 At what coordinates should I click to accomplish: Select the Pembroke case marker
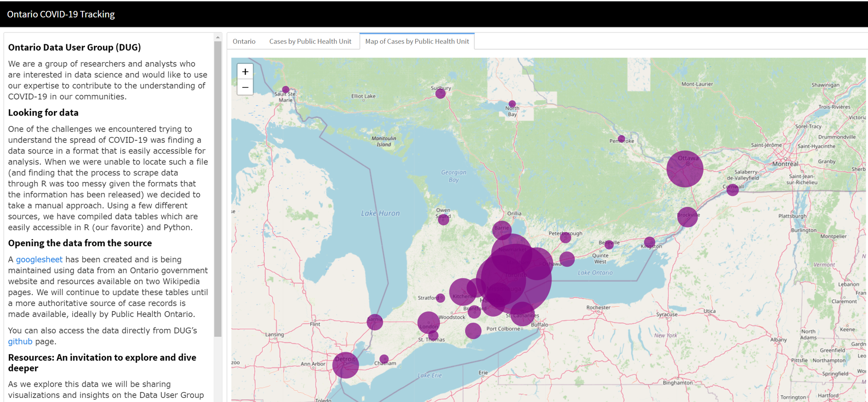coord(621,138)
